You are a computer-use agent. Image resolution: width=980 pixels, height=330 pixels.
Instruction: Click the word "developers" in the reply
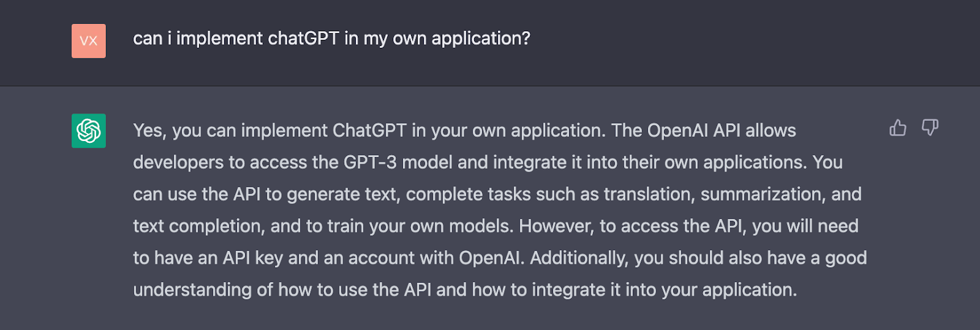pos(178,163)
